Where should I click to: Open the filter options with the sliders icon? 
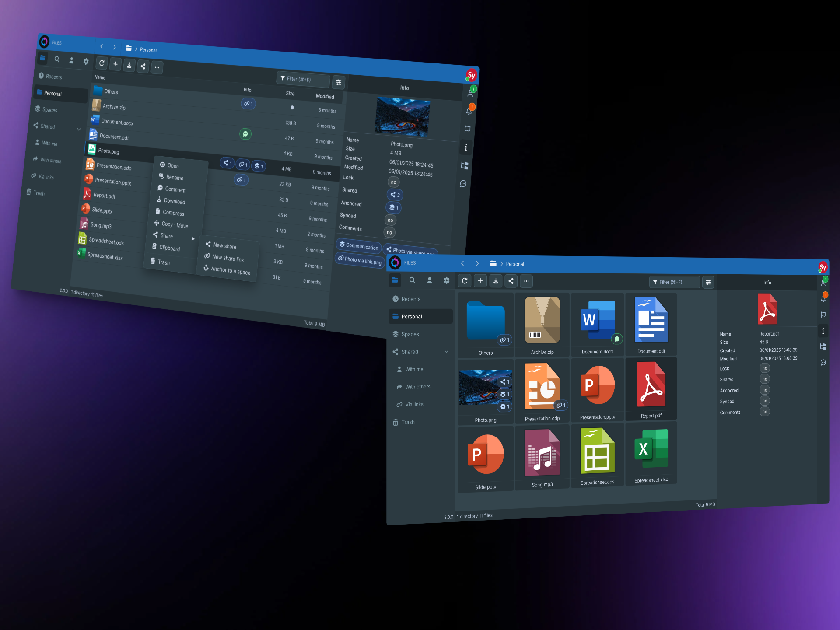[x=708, y=282]
